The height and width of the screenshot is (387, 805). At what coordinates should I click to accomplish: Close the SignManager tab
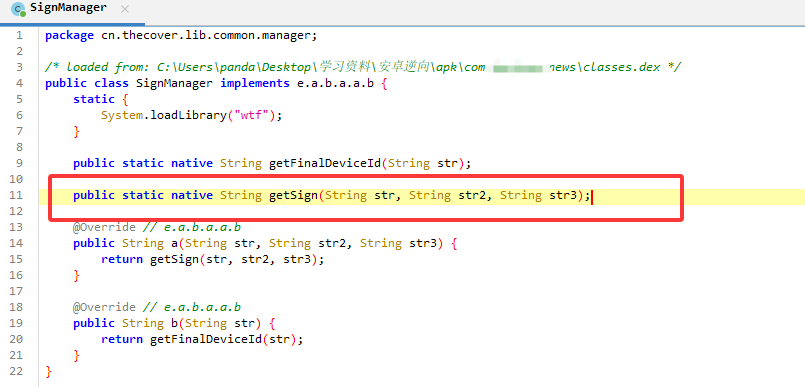[125, 9]
